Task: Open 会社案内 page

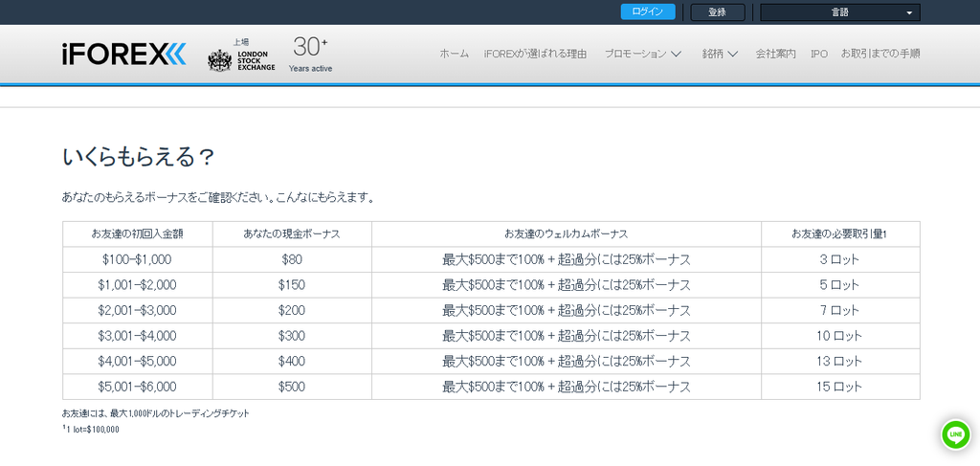Action: [x=775, y=54]
